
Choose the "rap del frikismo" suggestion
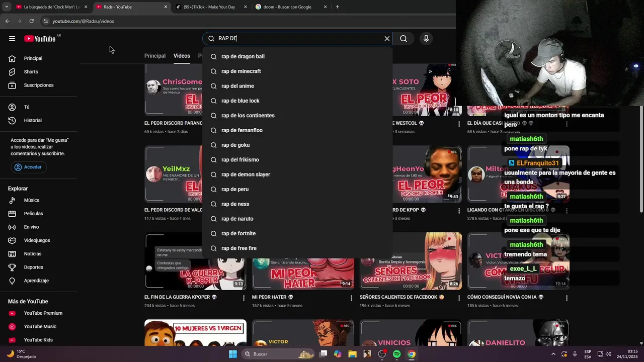(297, 160)
